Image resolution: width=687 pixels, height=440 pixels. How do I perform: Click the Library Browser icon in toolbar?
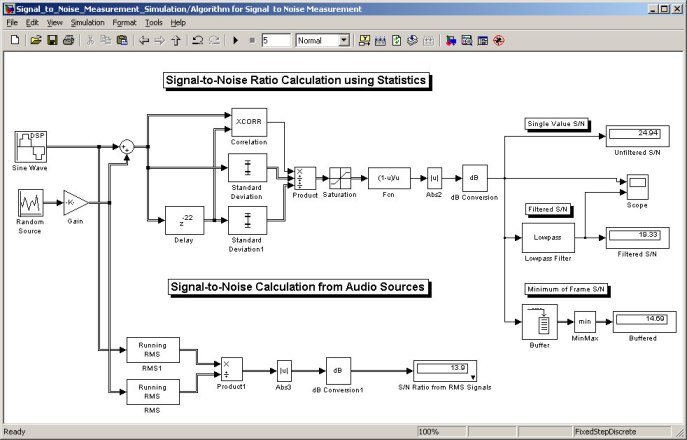[451, 40]
